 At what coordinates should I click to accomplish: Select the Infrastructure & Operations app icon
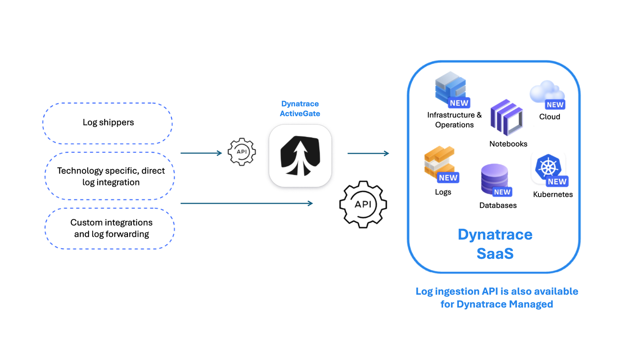[x=452, y=91]
